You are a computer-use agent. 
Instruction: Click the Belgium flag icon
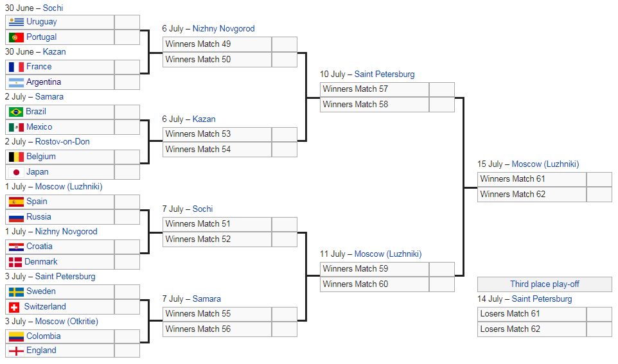tap(17, 157)
